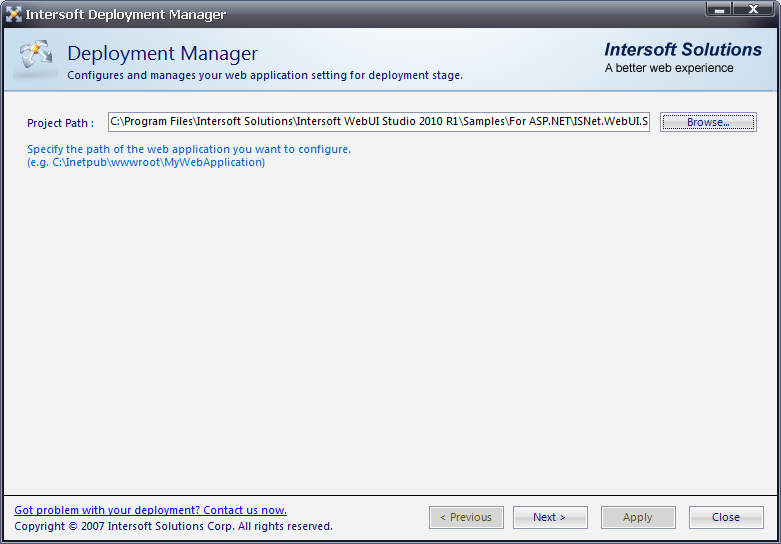Go back with the < Previous button
Image resolution: width=781 pixels, height=544 pixels.
coord(466,517)
